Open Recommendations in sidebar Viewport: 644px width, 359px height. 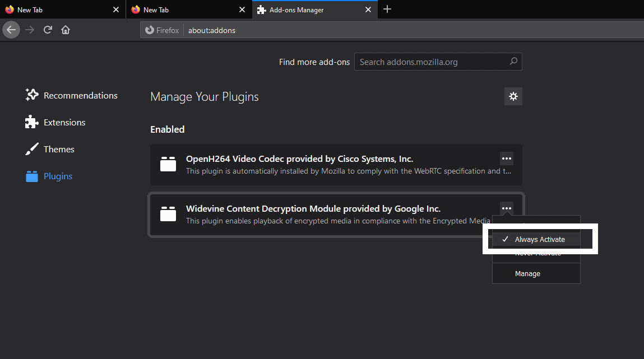coord(72,95)
